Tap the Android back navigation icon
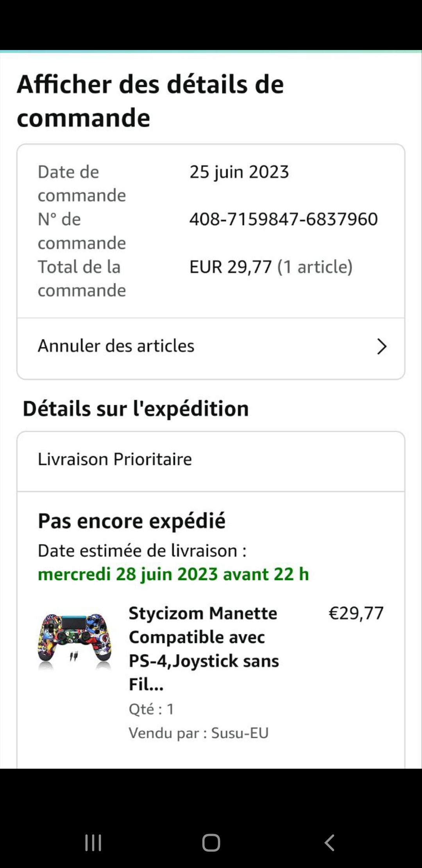The image size is (422, 868). coord(329,843)
